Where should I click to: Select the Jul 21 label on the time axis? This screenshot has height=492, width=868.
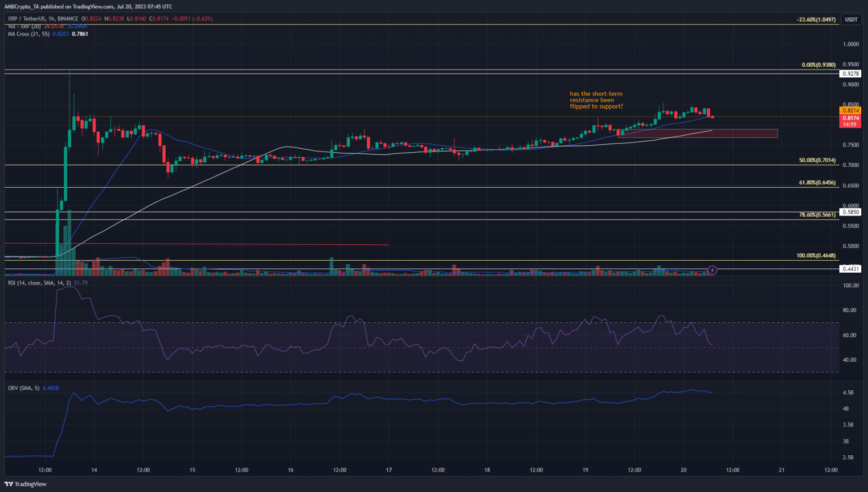tap(782, 469)
